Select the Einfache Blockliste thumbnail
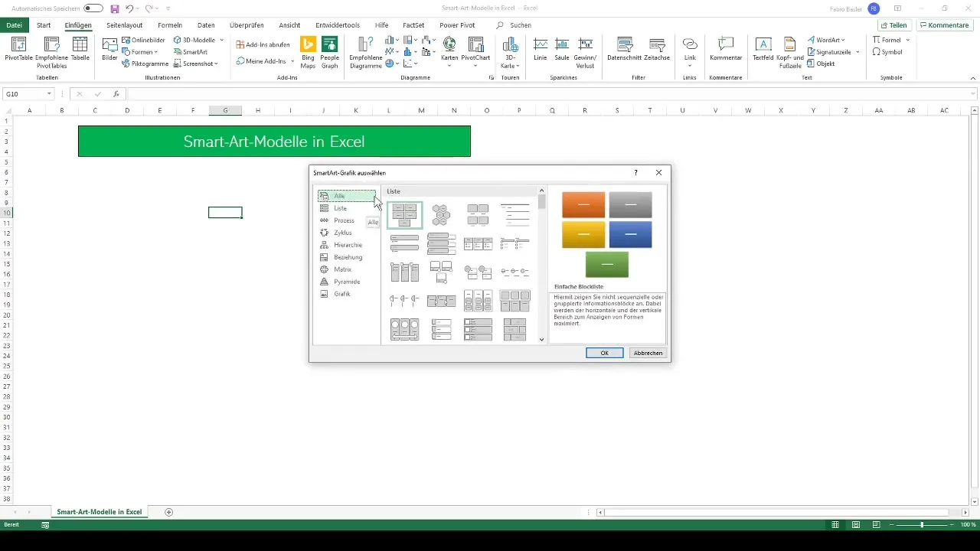This screenshot has height=551, width=980. pos(404,216)
